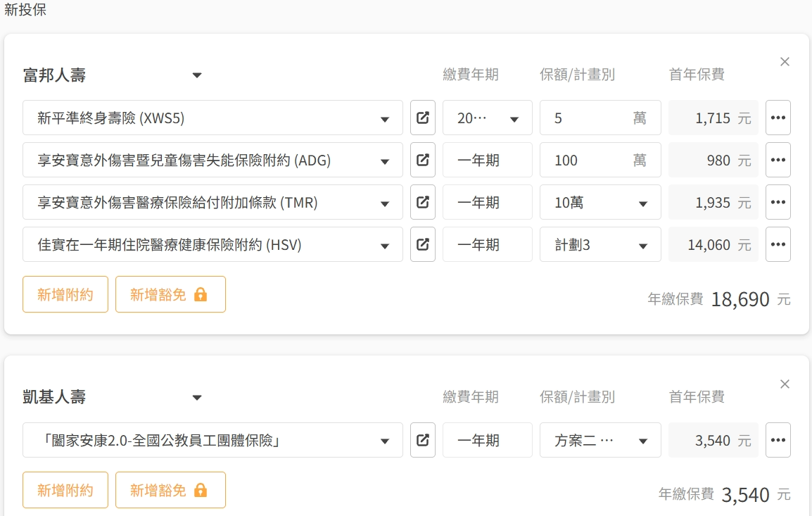
Task: Click locked 新增豁免 button under 凱基人壽
Action: tap(170, 489)
